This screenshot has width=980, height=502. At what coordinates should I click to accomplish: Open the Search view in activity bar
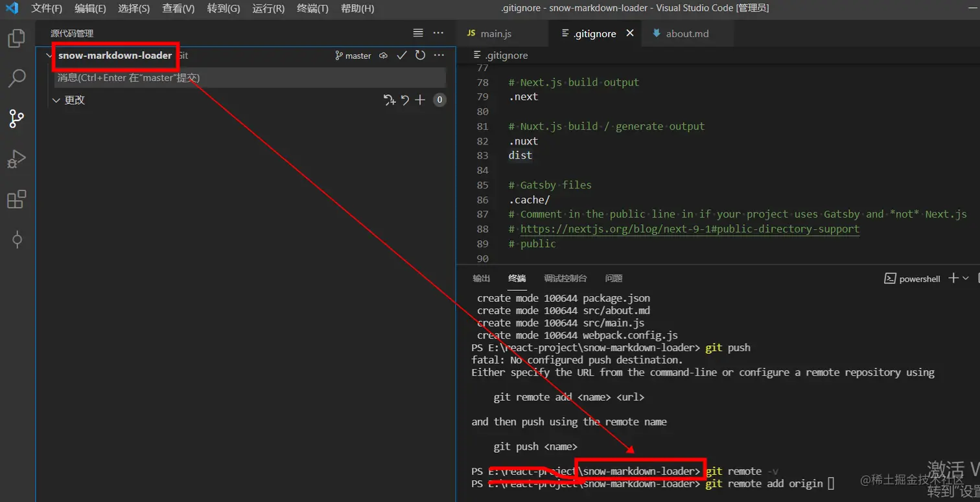[16, 78]
